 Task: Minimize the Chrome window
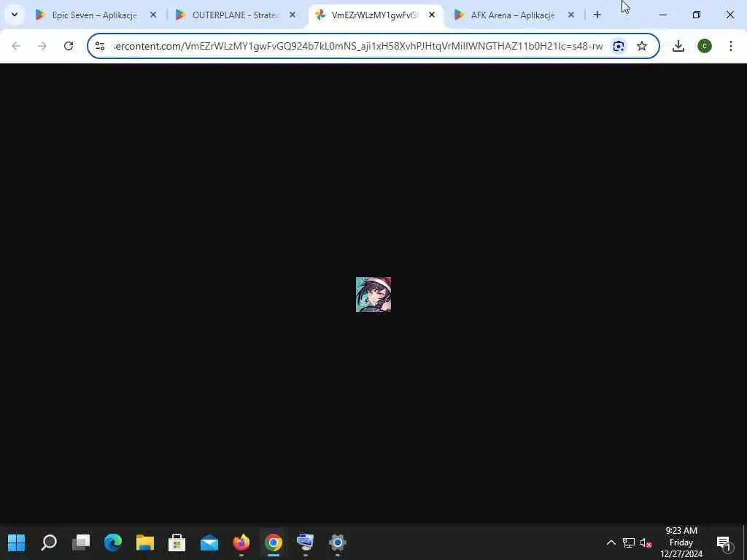663,15
